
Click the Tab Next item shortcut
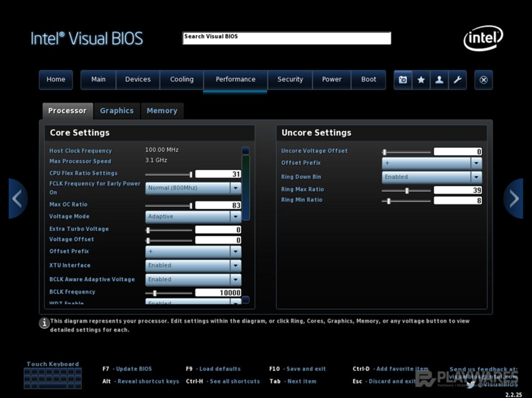click(x=293, y=381)
